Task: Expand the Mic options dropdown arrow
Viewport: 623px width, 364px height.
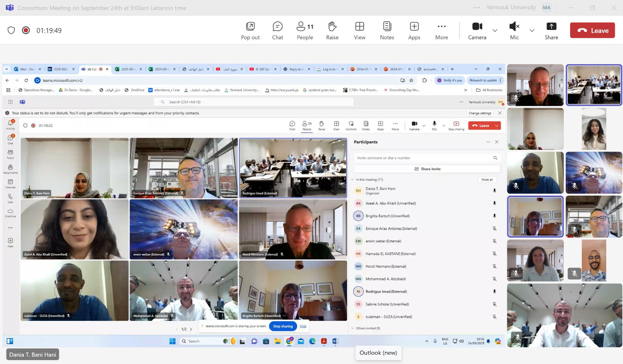Action: click(x=531, y=30)
